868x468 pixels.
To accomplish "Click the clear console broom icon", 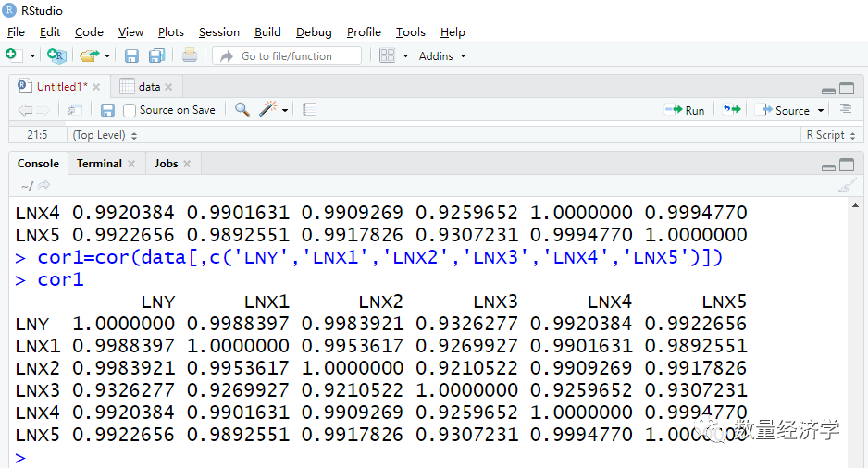I will [847, 185].
